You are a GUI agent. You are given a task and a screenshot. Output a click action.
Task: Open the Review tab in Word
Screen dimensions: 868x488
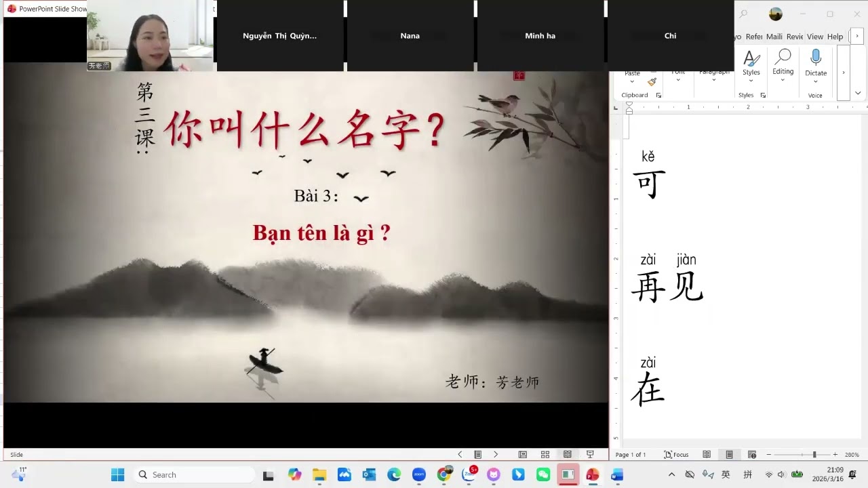(x=795, y=37)
